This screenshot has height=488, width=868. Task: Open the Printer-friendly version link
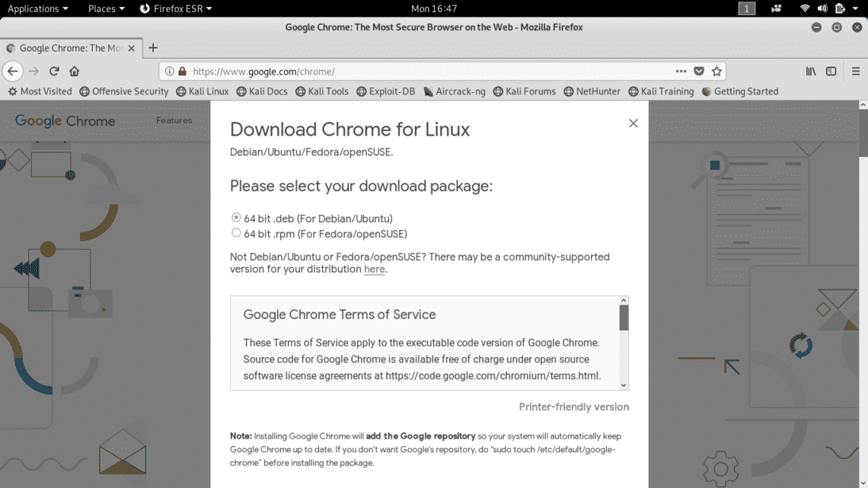point(573,407)
